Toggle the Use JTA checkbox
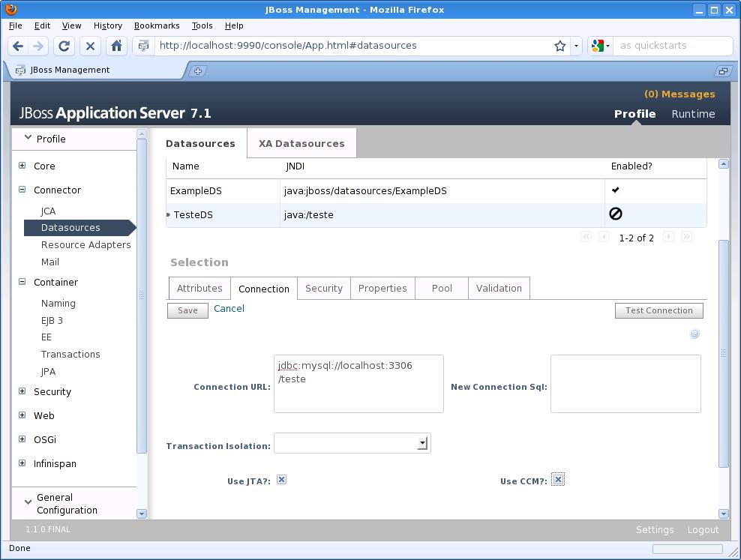 [x=282, y=480]
